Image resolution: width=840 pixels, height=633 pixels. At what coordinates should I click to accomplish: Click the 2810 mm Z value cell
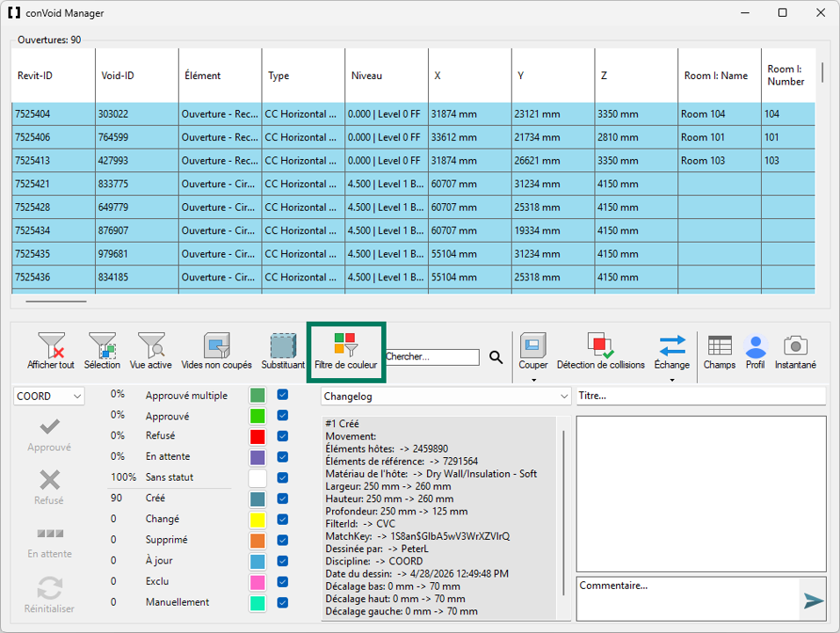coord(636,137)
